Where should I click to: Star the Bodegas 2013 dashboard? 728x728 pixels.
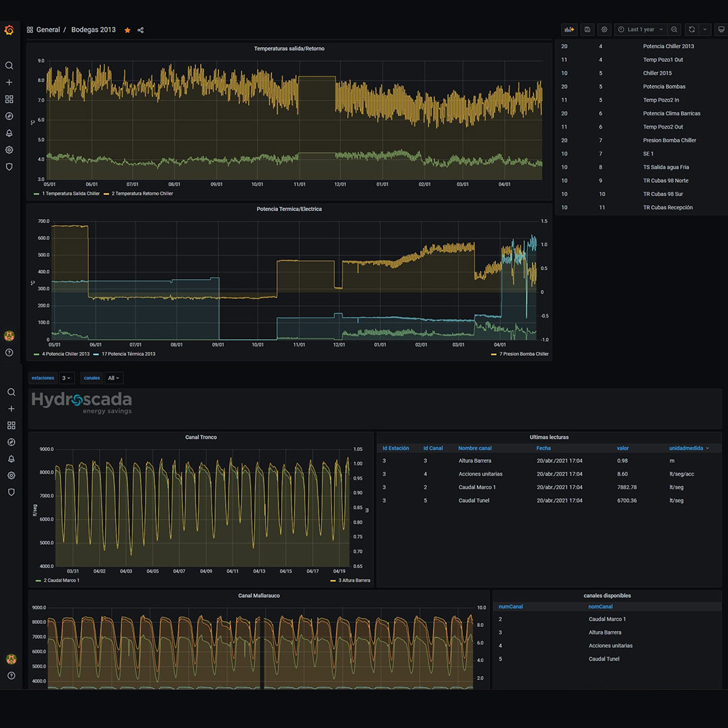point(127,30)
